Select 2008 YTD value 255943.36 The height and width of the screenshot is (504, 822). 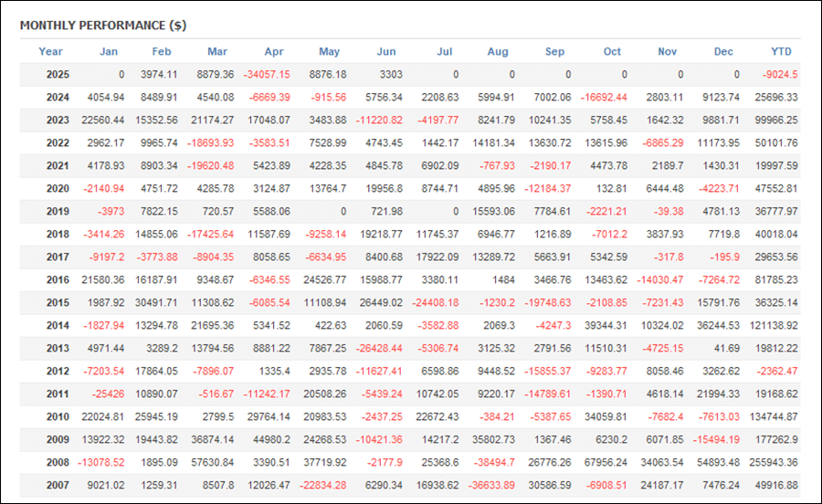pyautogui.click(x=774, y=462)
